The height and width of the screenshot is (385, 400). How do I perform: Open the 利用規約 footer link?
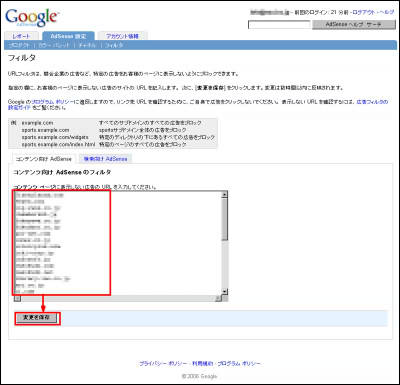tap(203, 364)
